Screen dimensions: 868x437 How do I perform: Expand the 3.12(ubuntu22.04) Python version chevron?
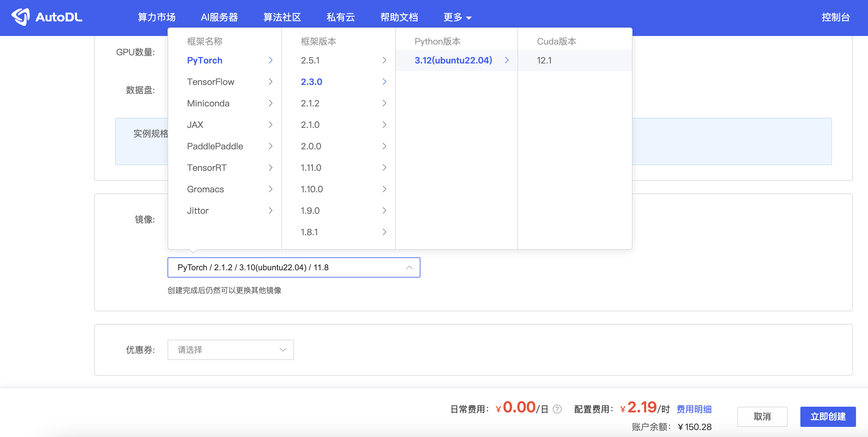[x=507, y=60]
